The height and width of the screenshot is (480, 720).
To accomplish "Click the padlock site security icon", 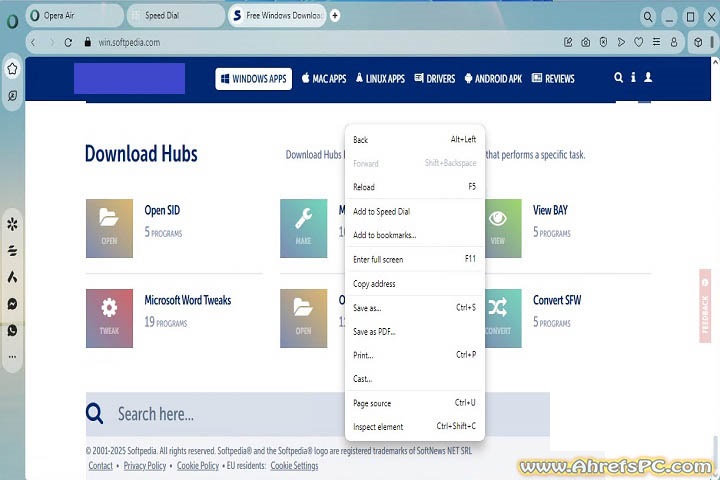I will pyautogui.click(x=88, y=42).
